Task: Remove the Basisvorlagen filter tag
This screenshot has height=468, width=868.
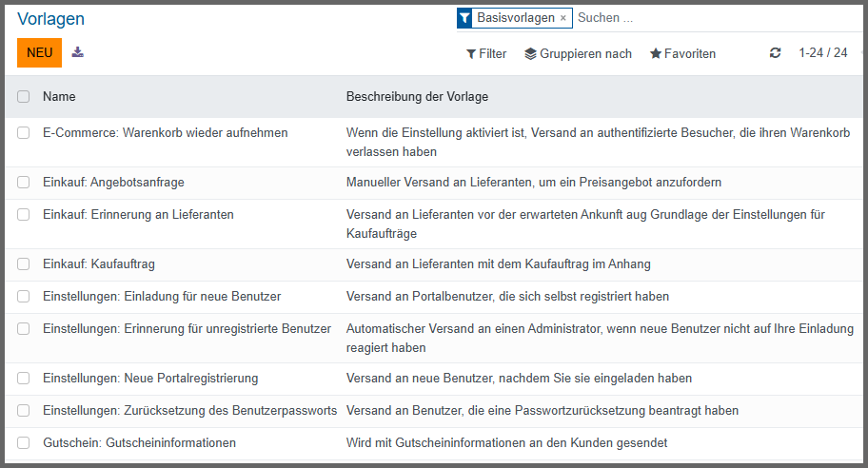Action: coord(562,18)
